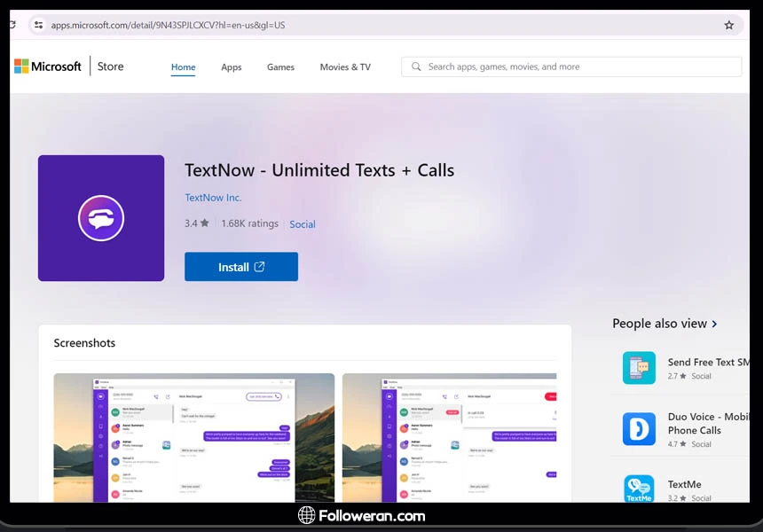Click the 1.68K ratings text

pos(249,223)
